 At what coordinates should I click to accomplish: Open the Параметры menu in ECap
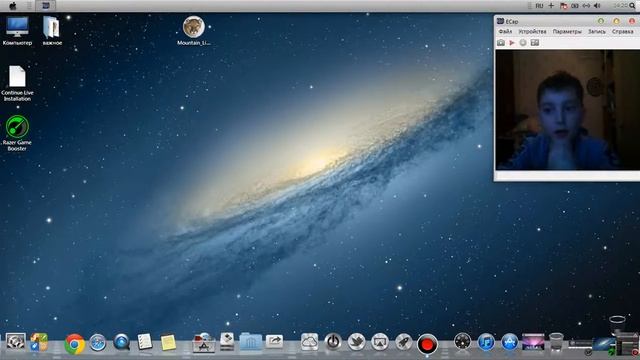(x=567, y=31)
